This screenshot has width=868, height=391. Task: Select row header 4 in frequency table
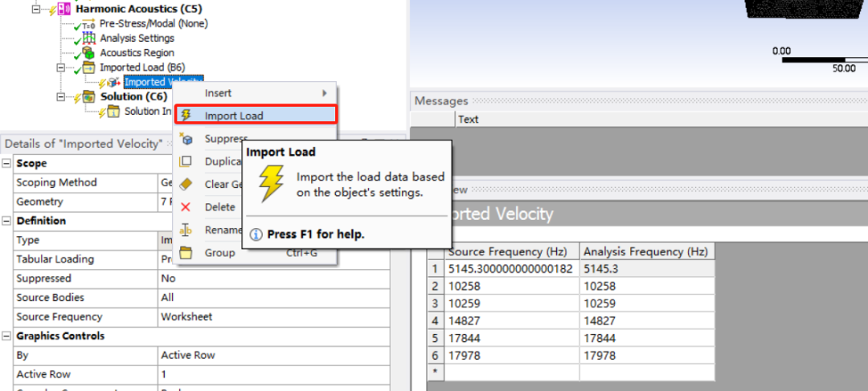tap(436, 321)
